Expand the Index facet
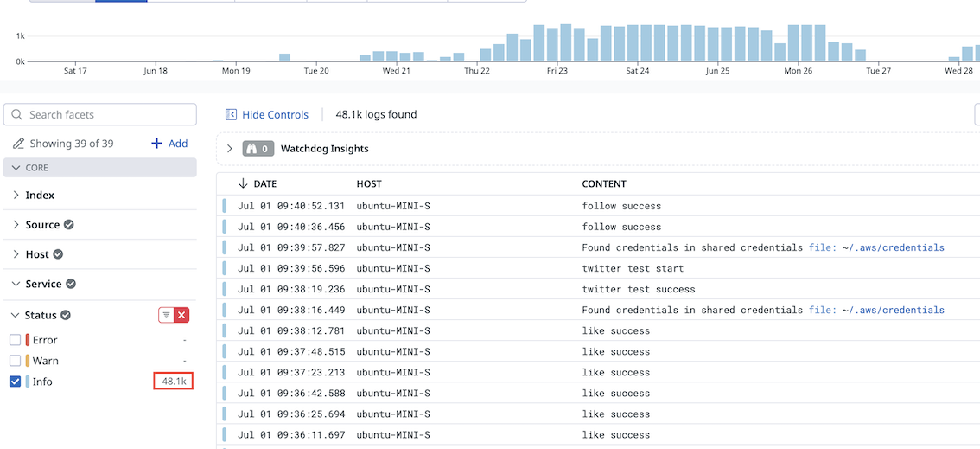This screenshot has width=980, height=449. pos(16,196)
